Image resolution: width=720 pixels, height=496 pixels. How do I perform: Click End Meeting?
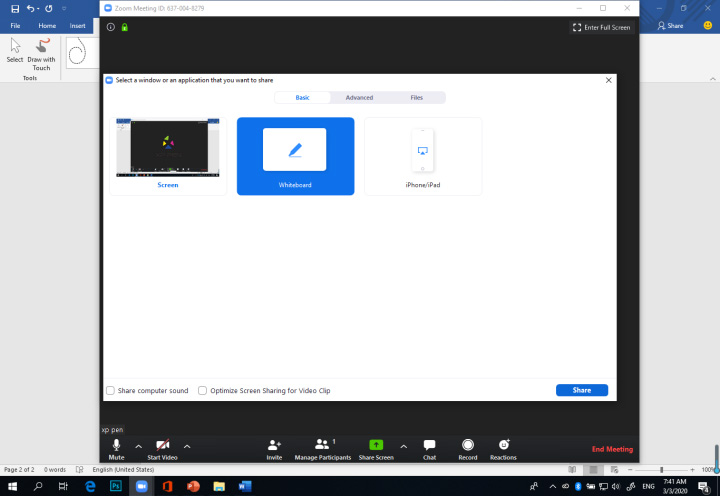tap(612, 449)
